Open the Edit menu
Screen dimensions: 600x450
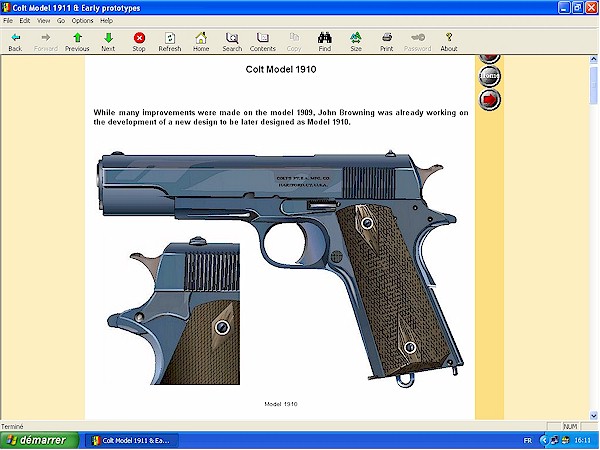[x=25, y=21]
